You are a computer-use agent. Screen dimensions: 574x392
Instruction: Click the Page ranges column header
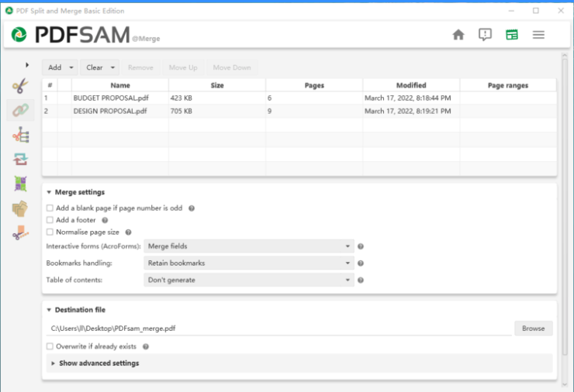[x=508, y=85]
